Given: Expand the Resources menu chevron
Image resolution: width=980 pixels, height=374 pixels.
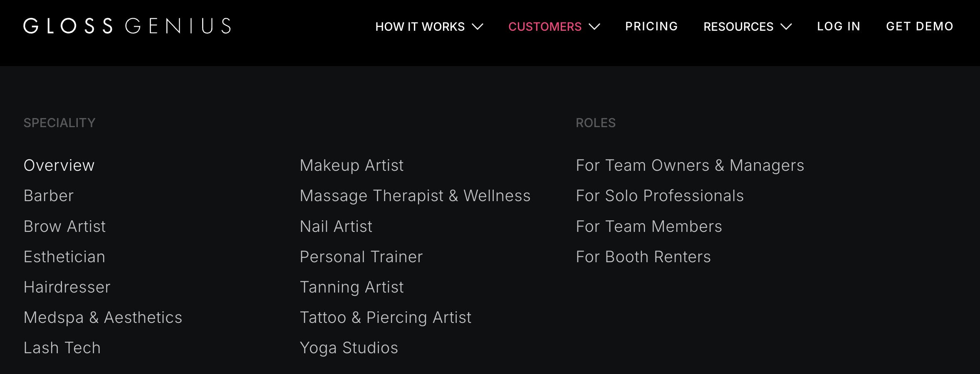Looking at the screenshot, I should (x=786, y=27).
